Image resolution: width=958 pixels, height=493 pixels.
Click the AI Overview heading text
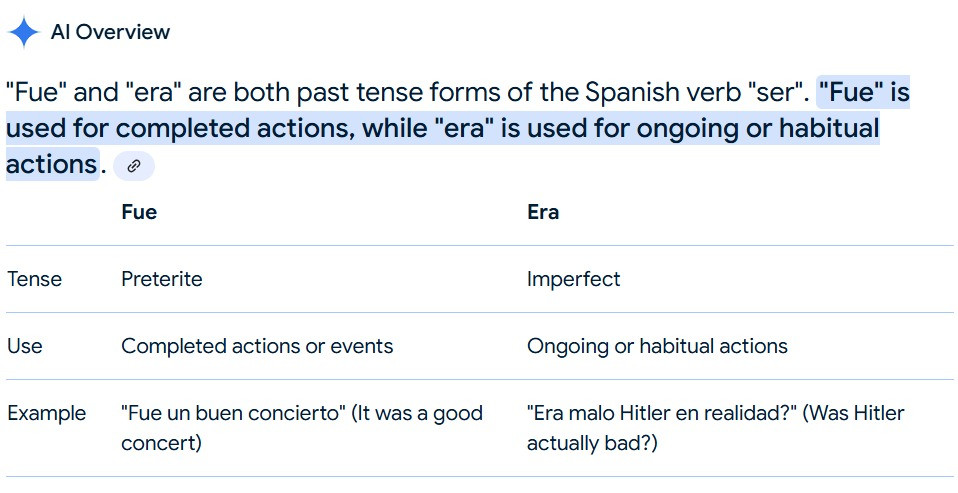(x=110, y=32)
